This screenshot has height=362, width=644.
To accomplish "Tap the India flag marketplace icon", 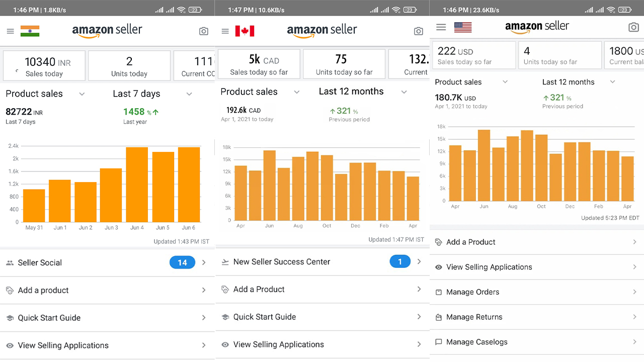I will (x=30, y=31).
